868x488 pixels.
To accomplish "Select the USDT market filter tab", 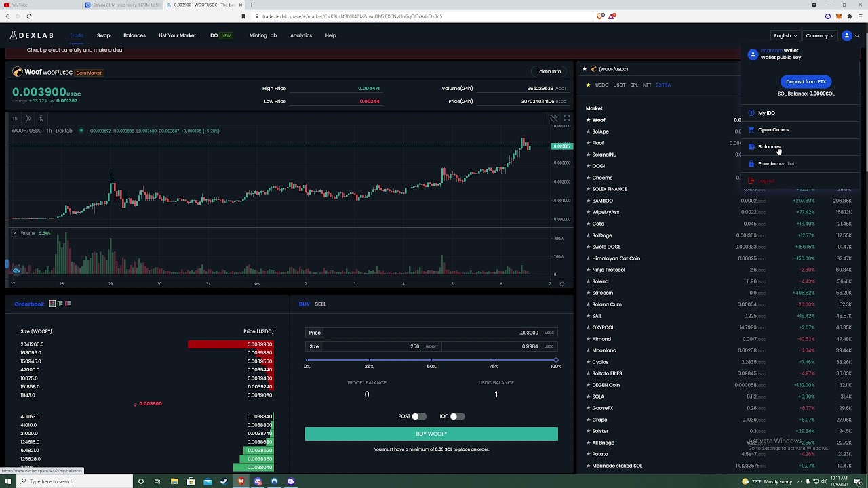I will point(619,85).
